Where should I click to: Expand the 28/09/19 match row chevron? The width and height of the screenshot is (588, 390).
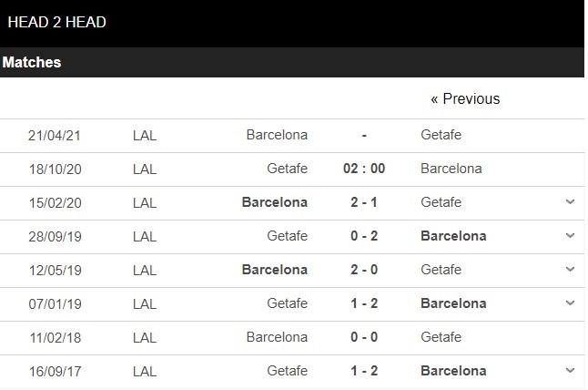coord(570,236)
